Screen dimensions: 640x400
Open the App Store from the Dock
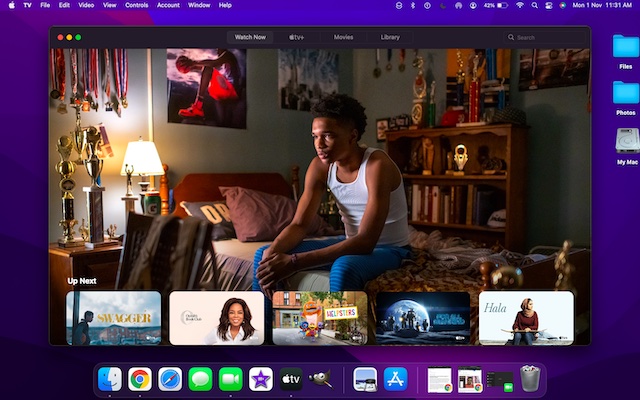(x=396, y=379)
